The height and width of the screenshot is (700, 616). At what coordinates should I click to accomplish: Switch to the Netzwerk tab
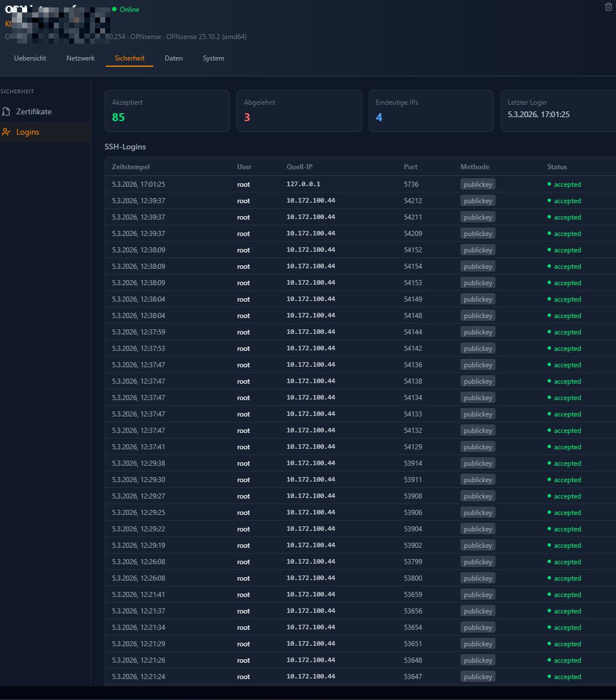pyautogui.click(x=80, y=58)
